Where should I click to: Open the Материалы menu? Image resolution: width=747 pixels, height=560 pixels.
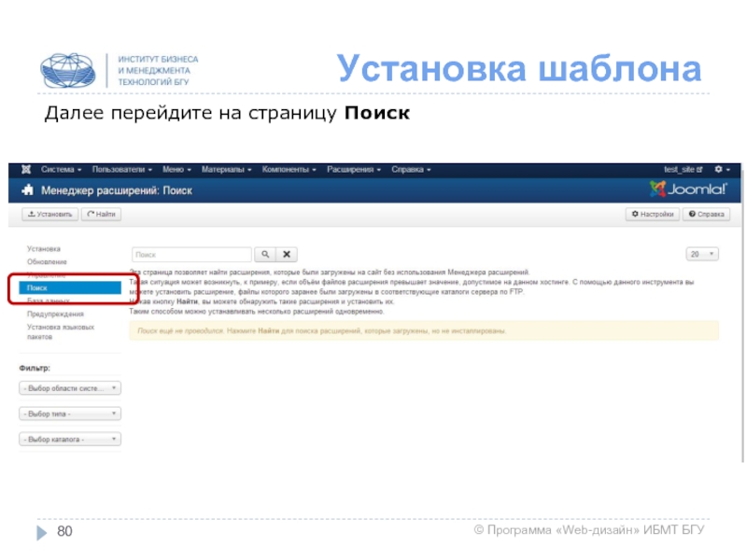pyautogui.click(x=226, y=170)
